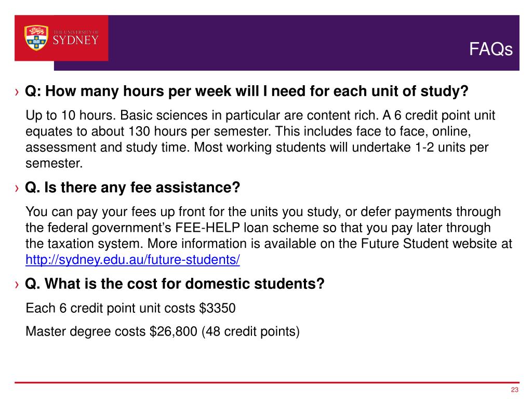The width and height of the screenshot is (532, 399).
Task: Click the University of Sydney crest logo
Action: pyautogui.click(x=36, y=38)
